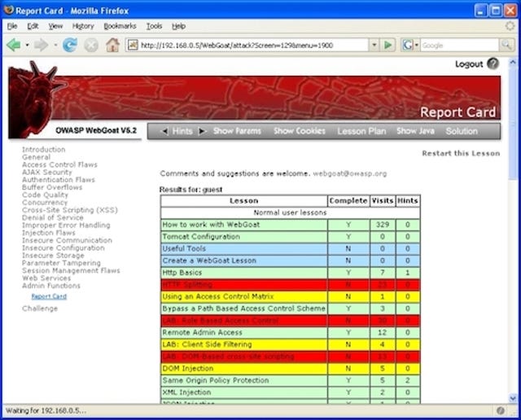Viewport: 521px width, 420px height.
Task: Click the 'Tomcat Configuration' lesson cell
Action: (244, 237)
